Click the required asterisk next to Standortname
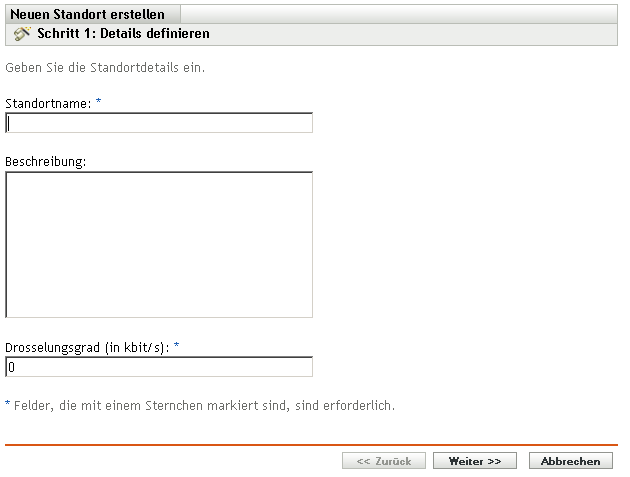Image resolution: width=630 pixels, height=477 pixels. point(98,102)
